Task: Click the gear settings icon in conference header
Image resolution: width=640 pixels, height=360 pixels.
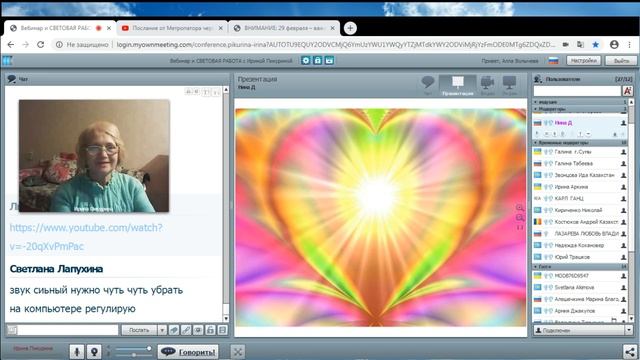Action: [306, 60]
